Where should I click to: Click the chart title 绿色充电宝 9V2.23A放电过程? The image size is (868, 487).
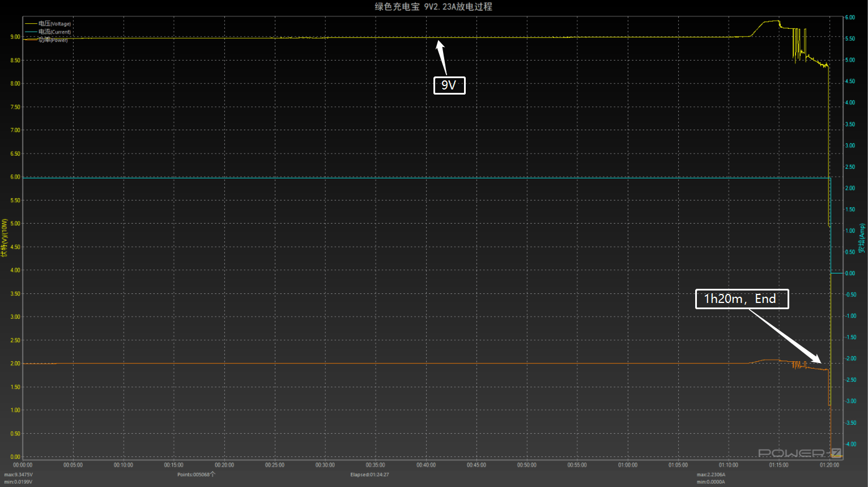[x=433, y=7]
